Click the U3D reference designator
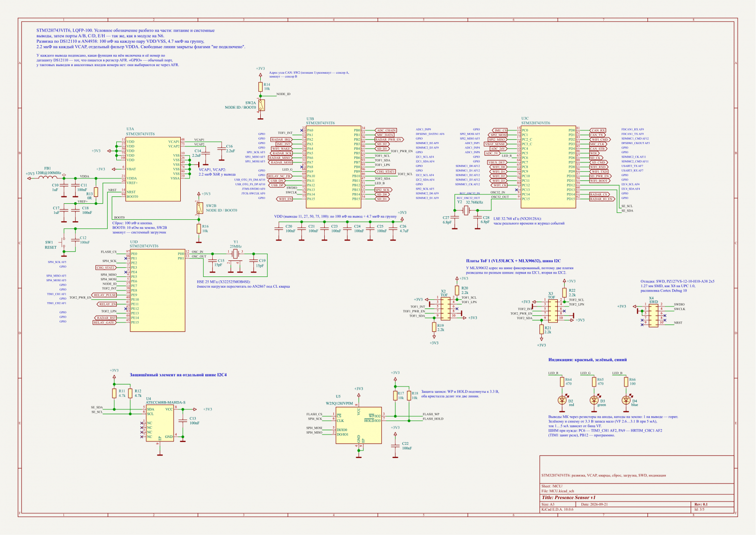Image resolution: width=756 pixels, height=535 pixels. pos(134,242)
